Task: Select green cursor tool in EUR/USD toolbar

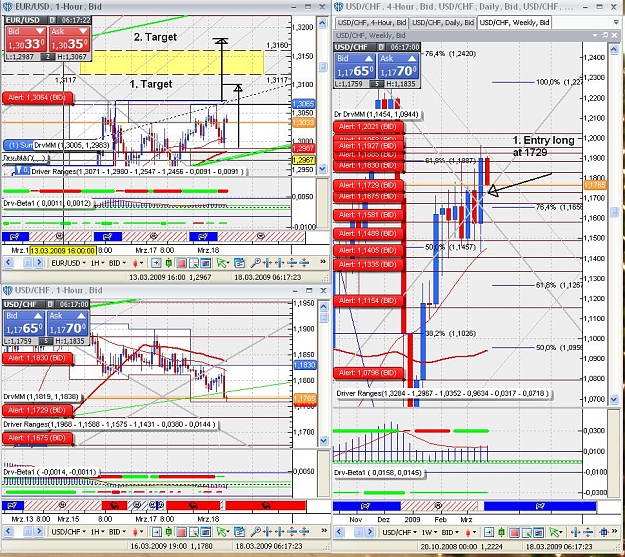Action: click(x=222, y=263)
